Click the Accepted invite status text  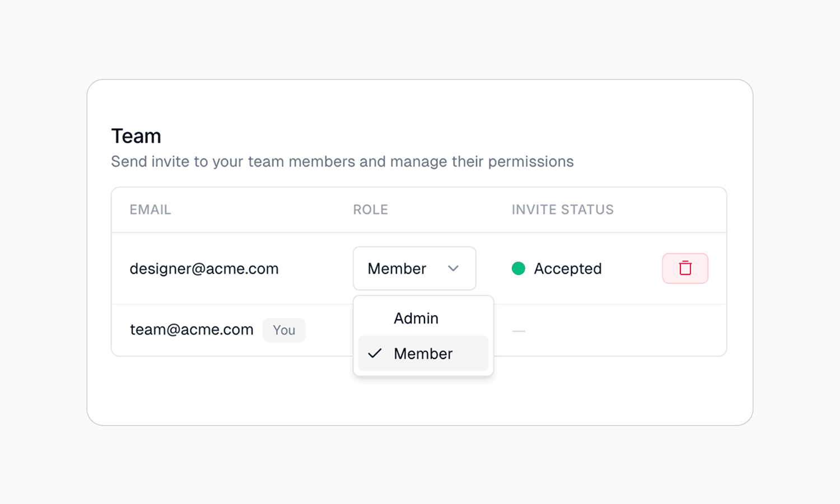[567, 269]
